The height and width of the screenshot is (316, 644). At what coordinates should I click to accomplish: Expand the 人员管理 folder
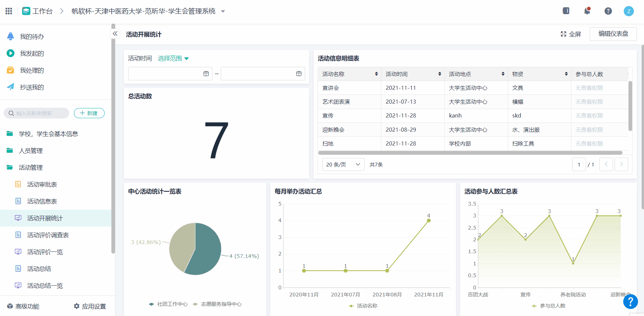coord(31,151)
